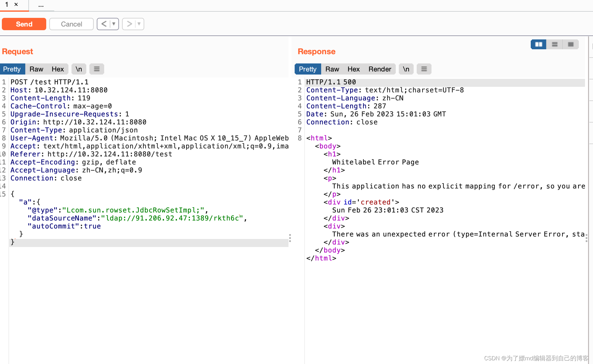Click the User-Agent header line
This screenshot has width=593, height=364.
(x=149, y=138)
